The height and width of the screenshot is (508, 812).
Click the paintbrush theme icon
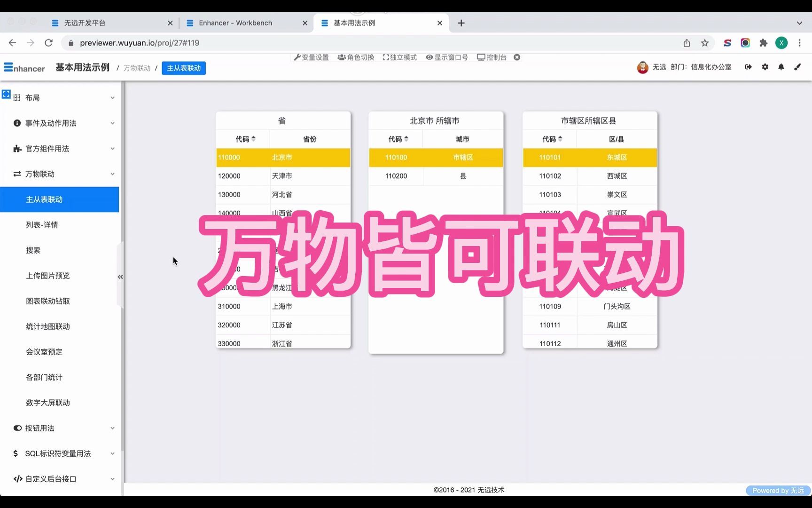(797, 67)
